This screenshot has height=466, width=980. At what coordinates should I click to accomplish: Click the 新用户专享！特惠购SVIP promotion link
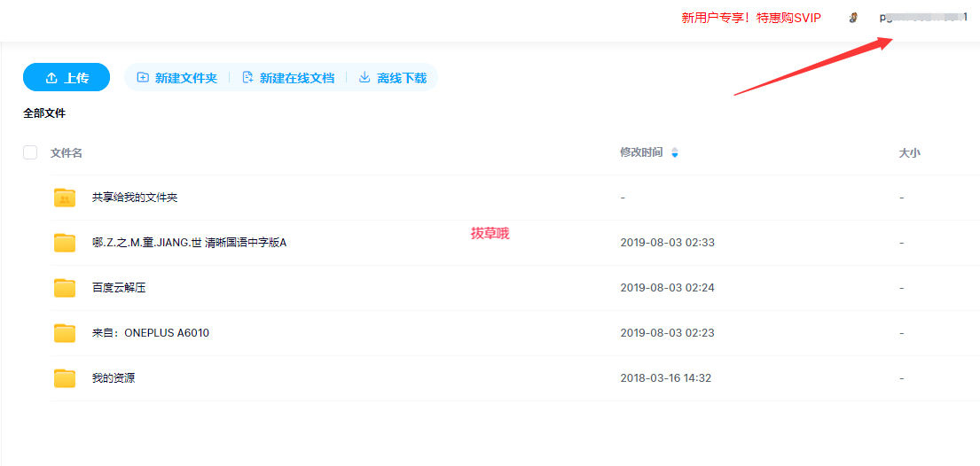point(750,18)
